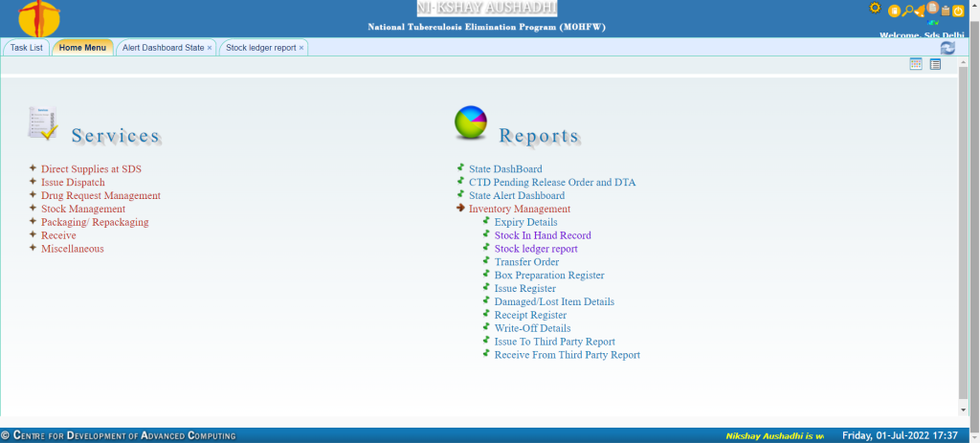Expand the Issue Dispatch menu
Viewport: 980px width, 443px height.
[x=73, y=183]
